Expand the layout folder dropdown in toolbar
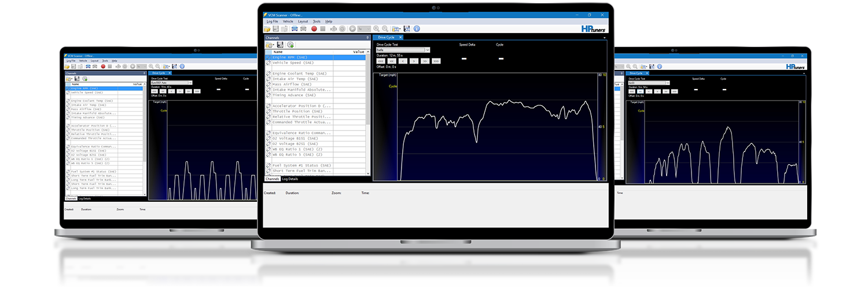The image size is (868, 289). (397, 28)
